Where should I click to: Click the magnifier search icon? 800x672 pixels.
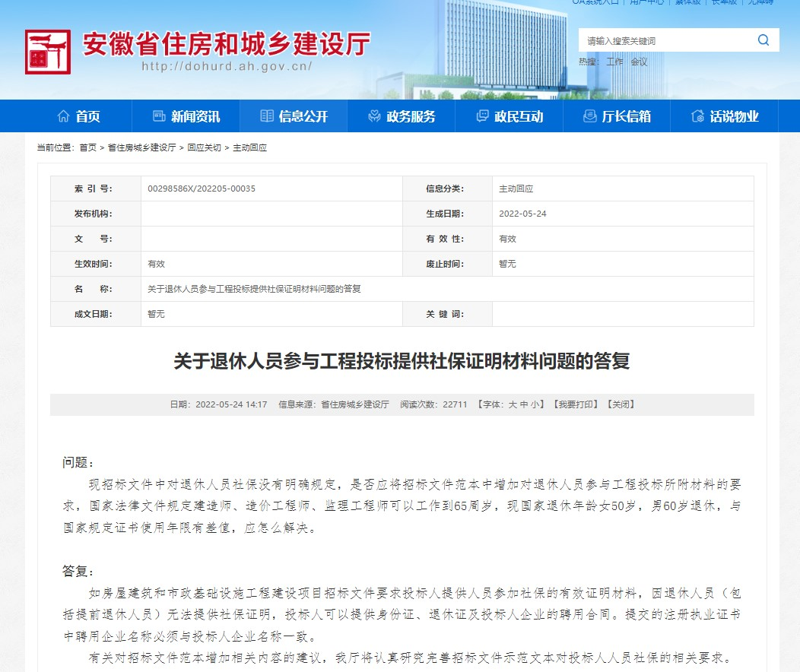coord(763,40)
